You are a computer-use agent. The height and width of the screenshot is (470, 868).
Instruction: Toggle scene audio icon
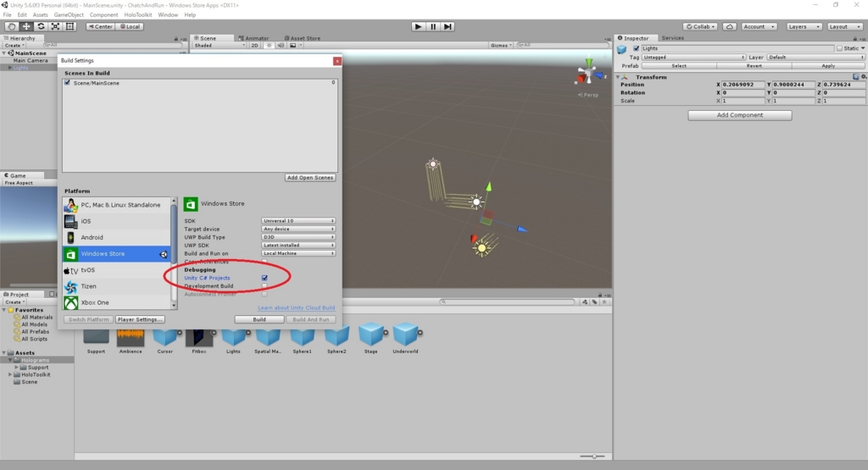[281, 46]
